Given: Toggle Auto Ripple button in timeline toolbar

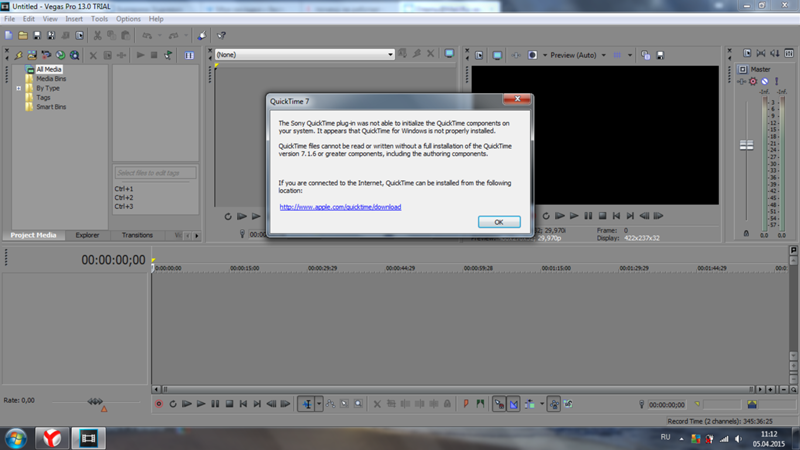Looking at the screenshot, I should tap(530, 404).
